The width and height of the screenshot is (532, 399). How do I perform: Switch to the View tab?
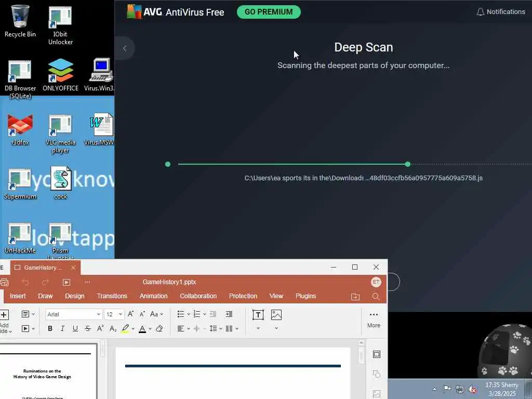pos(276,296)
